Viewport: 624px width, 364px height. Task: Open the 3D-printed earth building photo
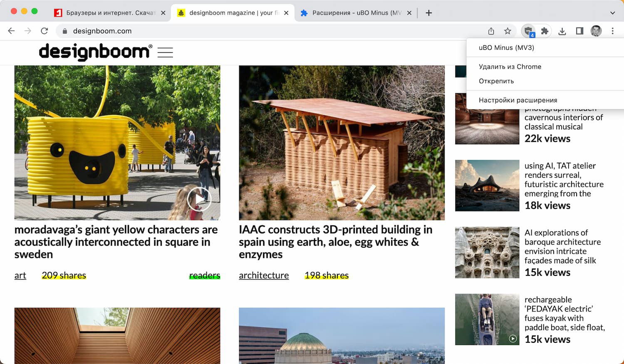pos(342,143)
